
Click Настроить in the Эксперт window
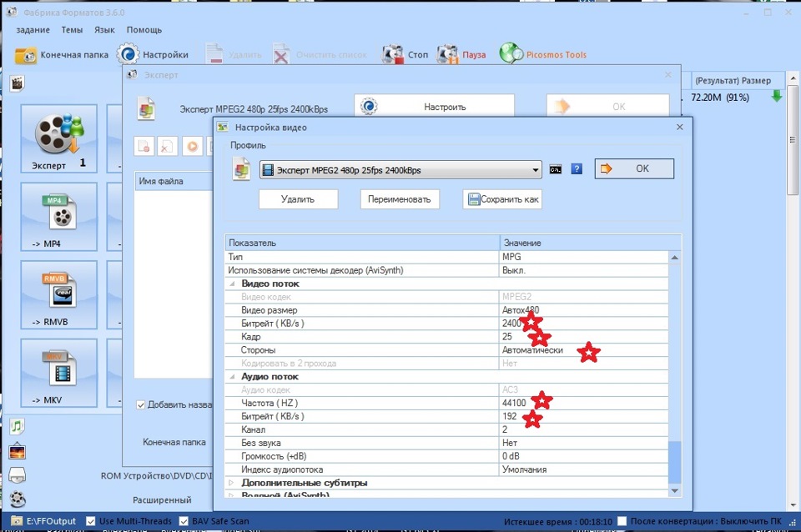coord(434,106)
